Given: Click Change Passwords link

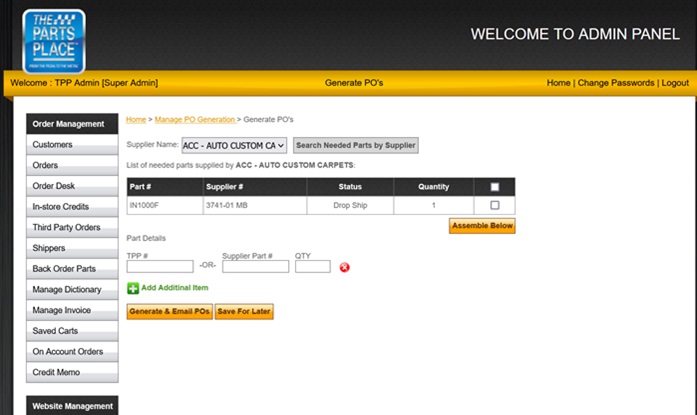Looking at the screenshot, I should [616, 83].
